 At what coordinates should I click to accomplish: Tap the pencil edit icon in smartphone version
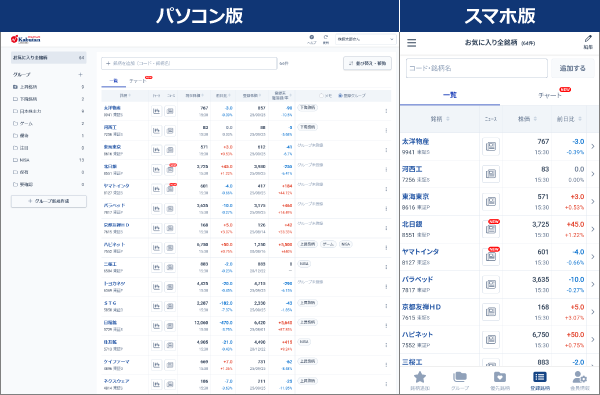coord(588,39)
